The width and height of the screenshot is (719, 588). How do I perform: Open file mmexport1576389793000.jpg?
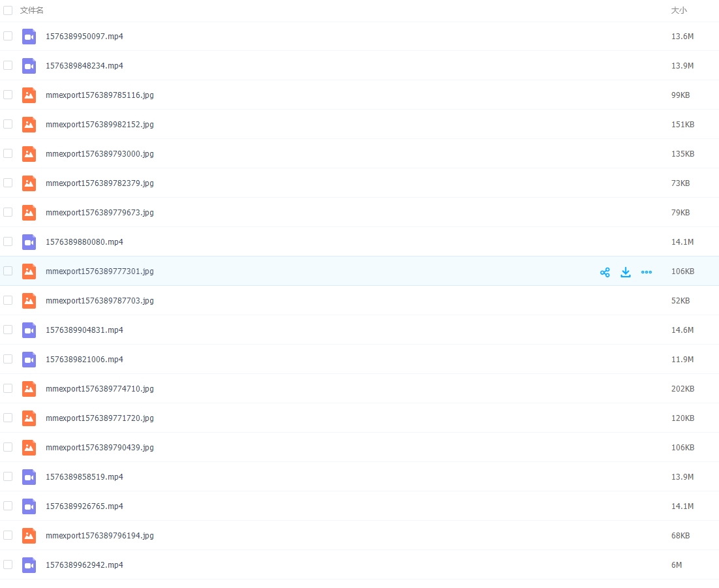100,154
